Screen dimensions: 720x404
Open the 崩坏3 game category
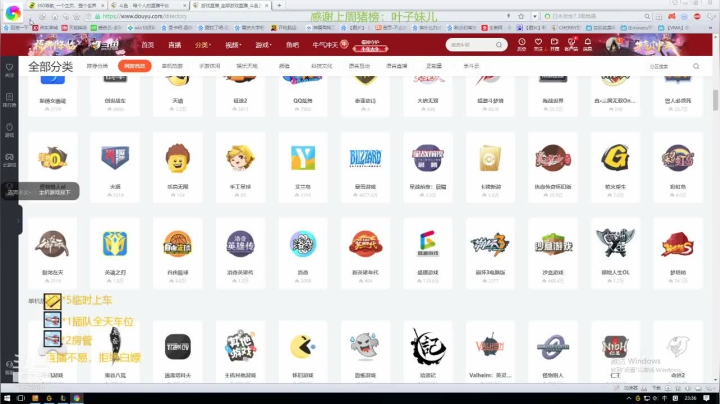tap(490, 253)
